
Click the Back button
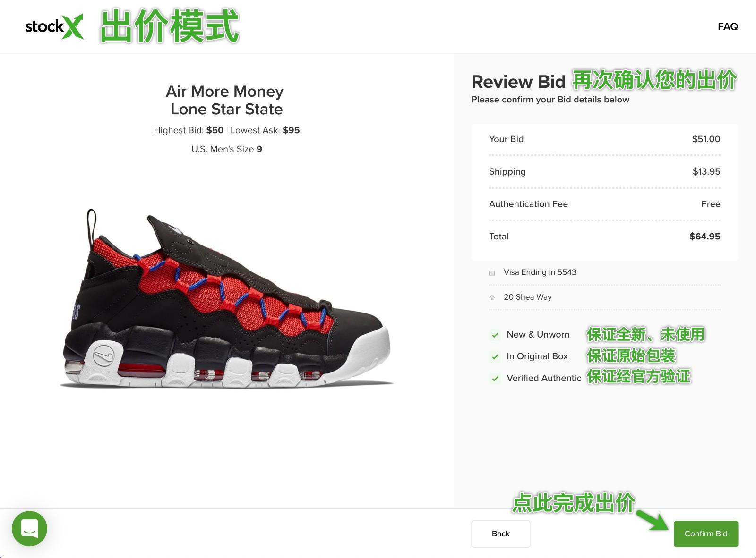[x=500, y=533]
